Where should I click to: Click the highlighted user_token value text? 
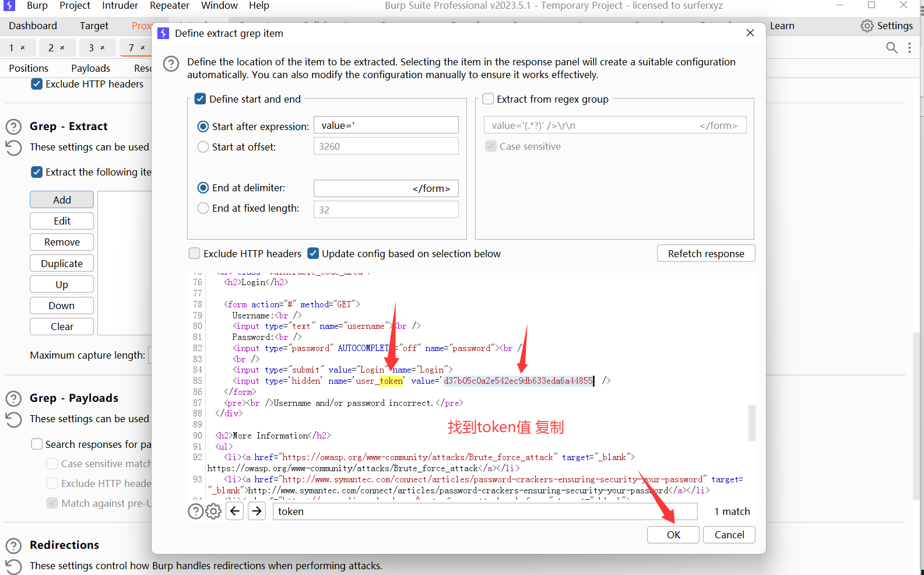click(x=518, y=381)
